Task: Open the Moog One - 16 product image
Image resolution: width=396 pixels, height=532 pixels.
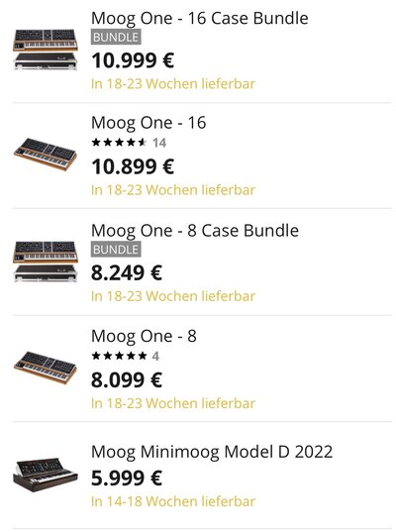Action: click(46, 155)
